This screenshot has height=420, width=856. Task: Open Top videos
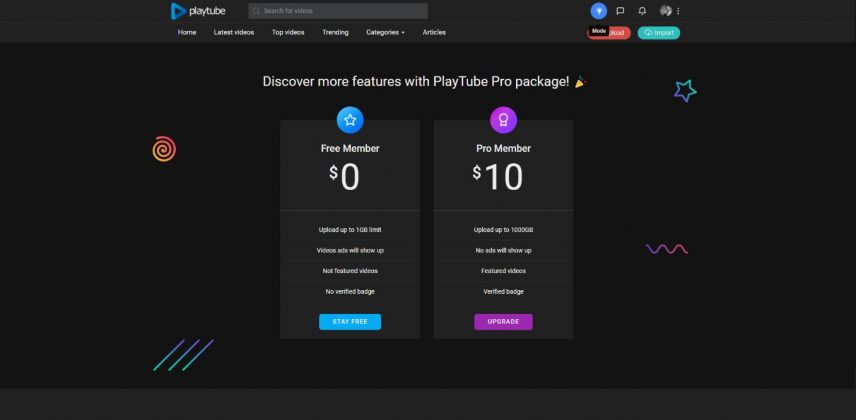[x=288, y=32]
